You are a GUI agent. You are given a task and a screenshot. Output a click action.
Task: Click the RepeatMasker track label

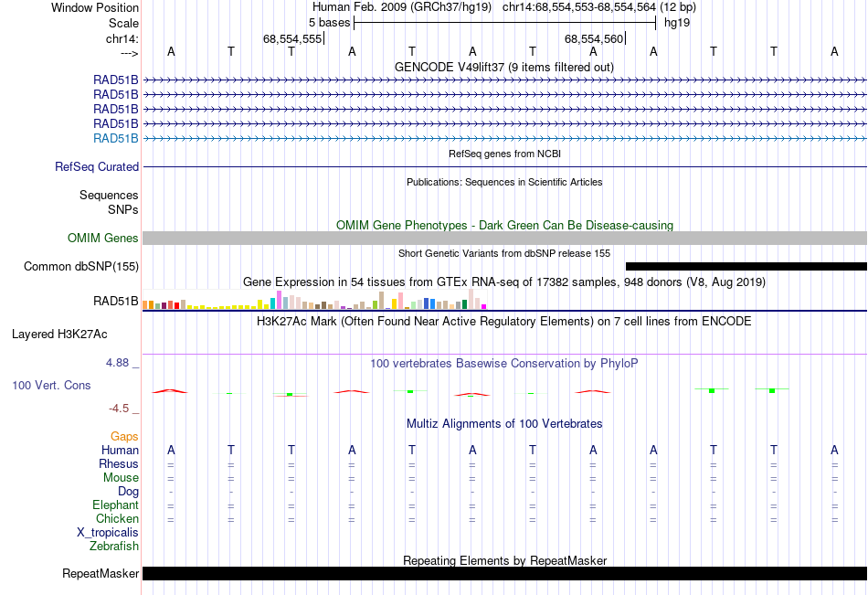pyautogui.click(x=101, y=573)
